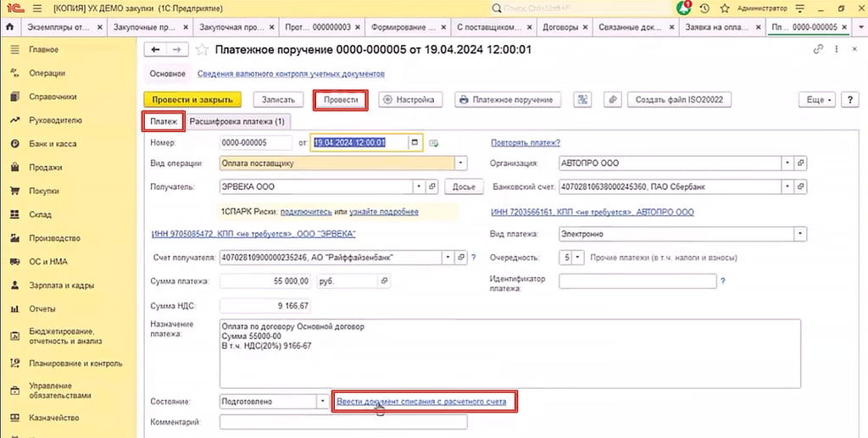Open the Настройка button

[410, 100]
